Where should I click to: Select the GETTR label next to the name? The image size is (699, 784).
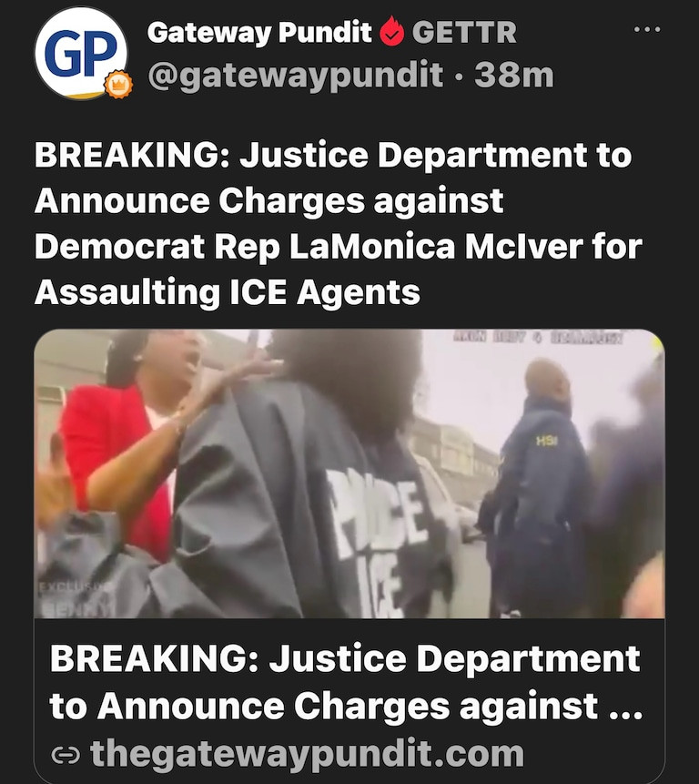464,33
